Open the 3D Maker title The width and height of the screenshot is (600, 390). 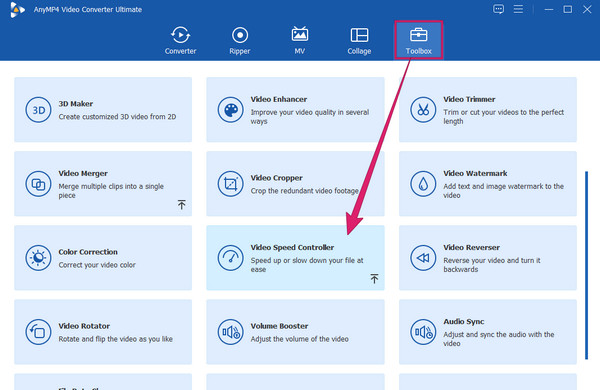[x=76, y=104]
